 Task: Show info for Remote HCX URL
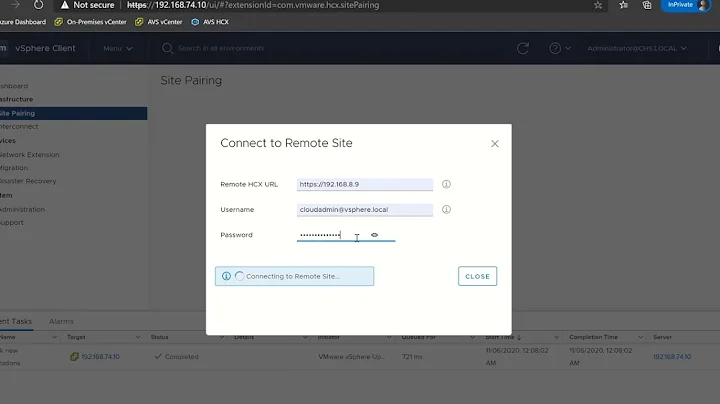coord(446,184)
